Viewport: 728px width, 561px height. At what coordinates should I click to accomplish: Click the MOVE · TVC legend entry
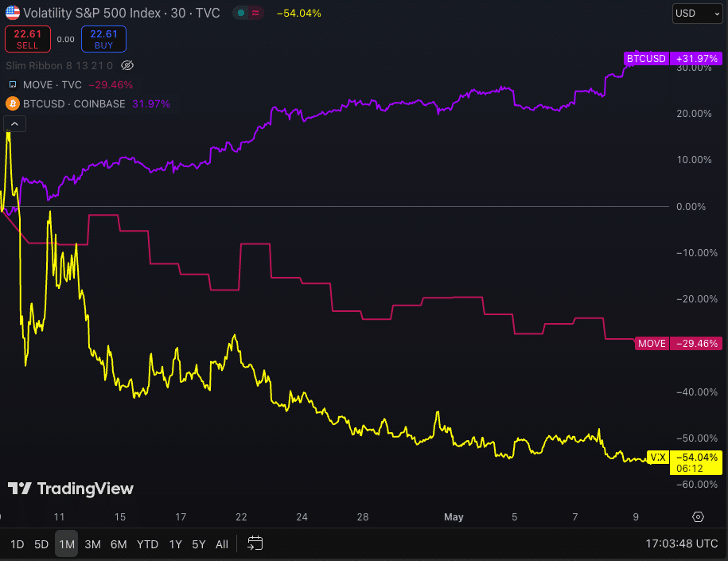point(53,84)
